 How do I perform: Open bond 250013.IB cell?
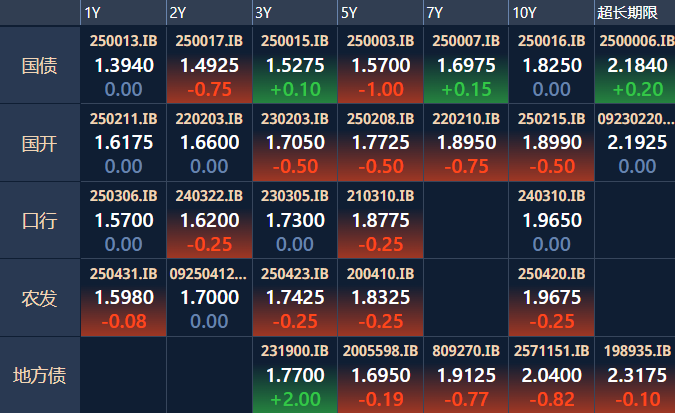click(x=123, y=65)
